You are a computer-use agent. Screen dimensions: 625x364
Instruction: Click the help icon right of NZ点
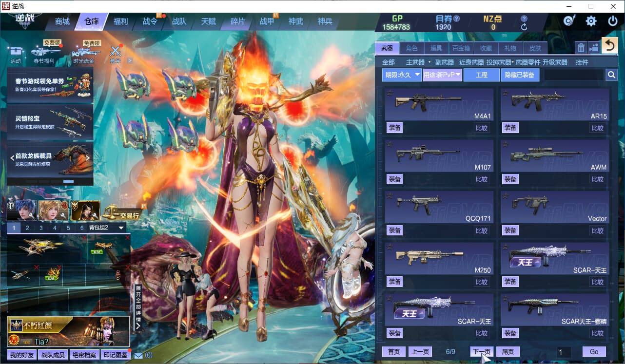click(524, 19)
